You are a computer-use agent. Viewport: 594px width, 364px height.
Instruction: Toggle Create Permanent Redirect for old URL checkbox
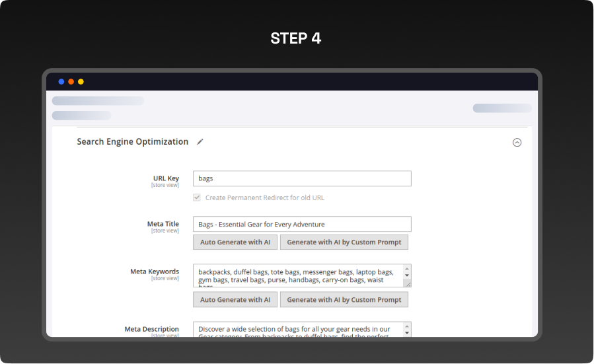coord(197,198)
